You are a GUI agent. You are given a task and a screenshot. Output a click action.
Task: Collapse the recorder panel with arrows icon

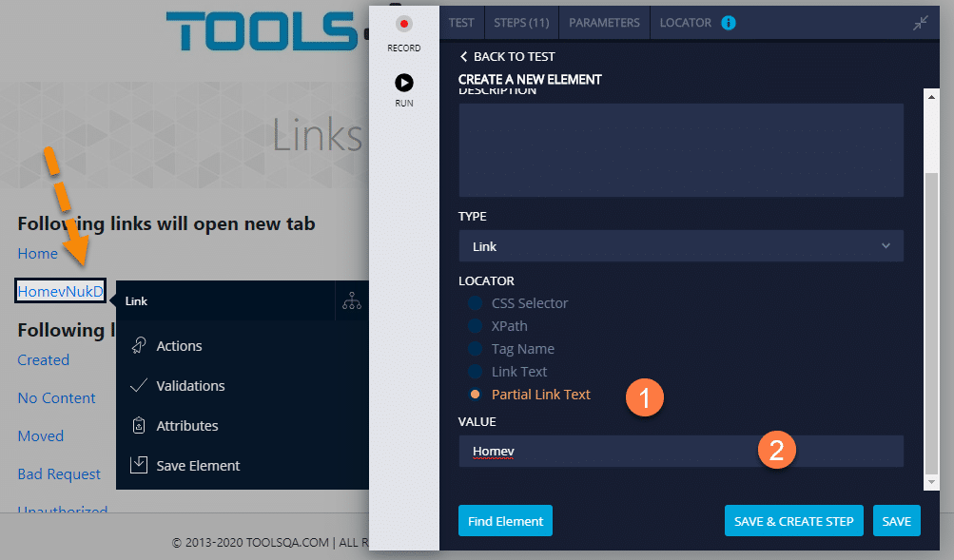(x=921, y=23)
